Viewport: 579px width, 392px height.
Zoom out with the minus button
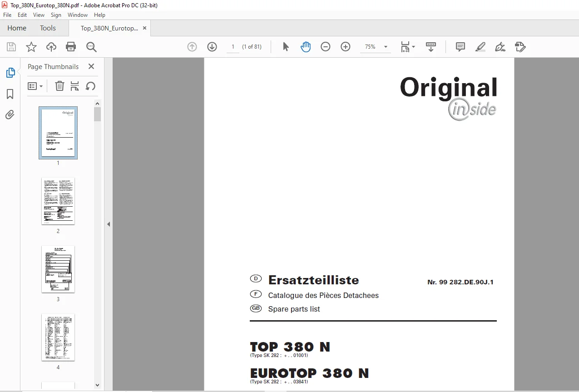click(x=326, y=47)
